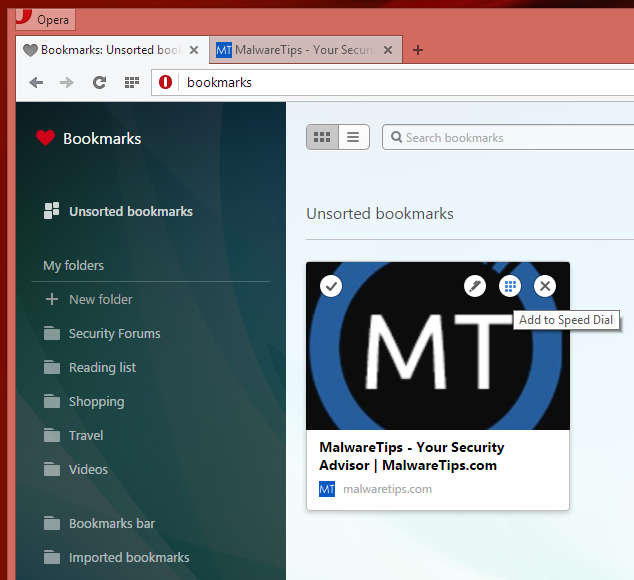Switch to grid thumbnail view

click(322, 137)
